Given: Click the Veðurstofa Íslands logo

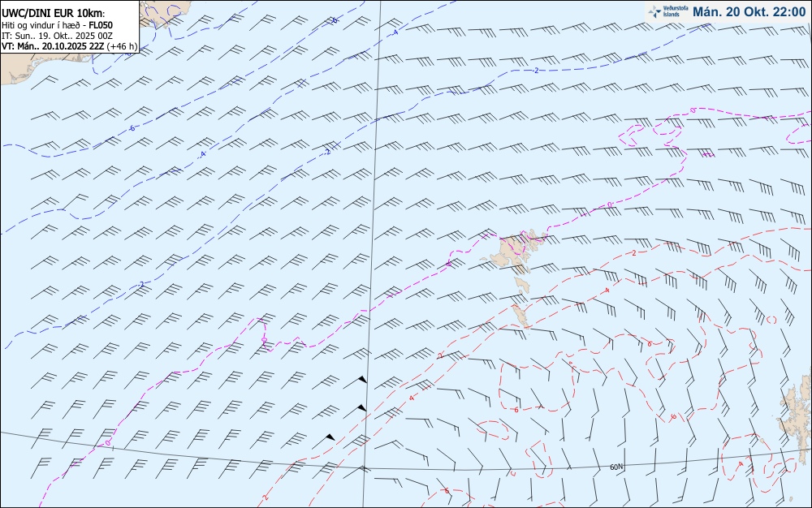Looking at the screenshot, I should click(668, 11).
